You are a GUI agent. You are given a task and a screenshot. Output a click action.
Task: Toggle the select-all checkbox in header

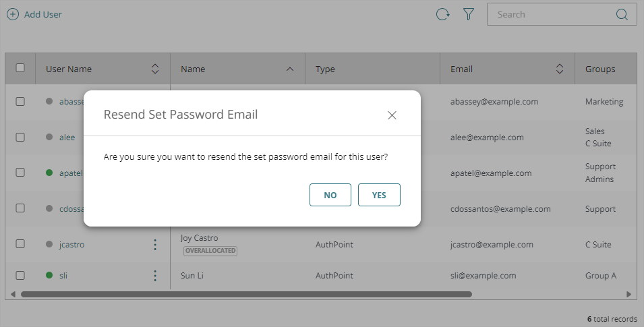20,68
